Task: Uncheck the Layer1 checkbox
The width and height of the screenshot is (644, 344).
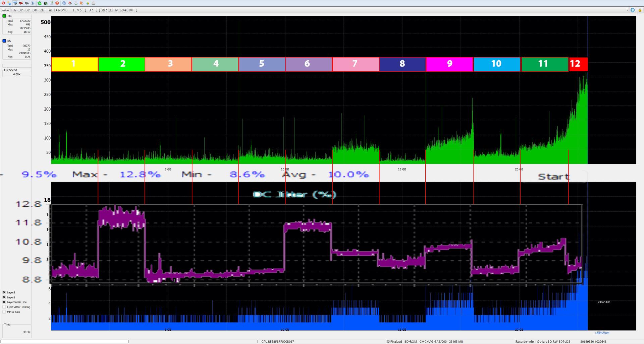Action: point(4,292)
